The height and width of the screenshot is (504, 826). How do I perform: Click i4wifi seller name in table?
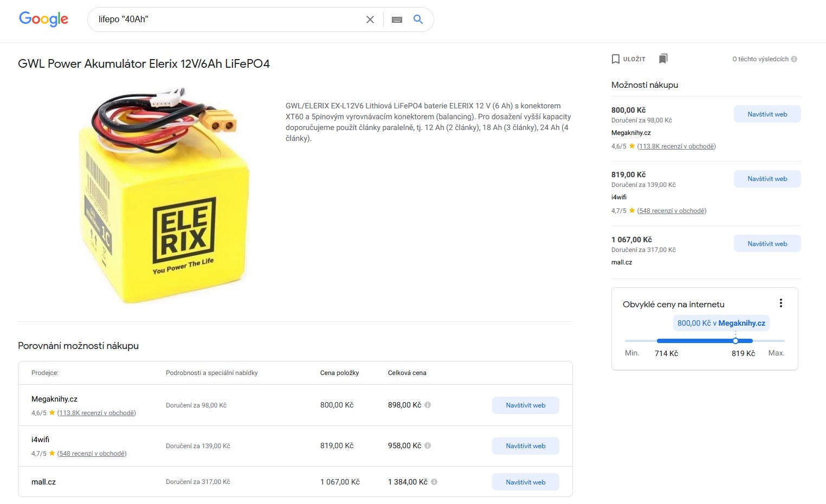click(x=40, y=440)
